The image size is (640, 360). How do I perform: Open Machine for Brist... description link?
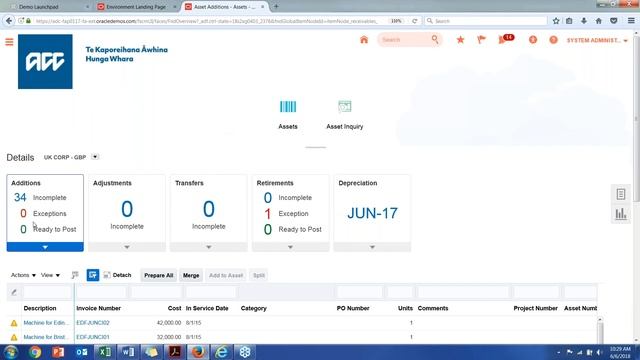[x=46, y=337]
